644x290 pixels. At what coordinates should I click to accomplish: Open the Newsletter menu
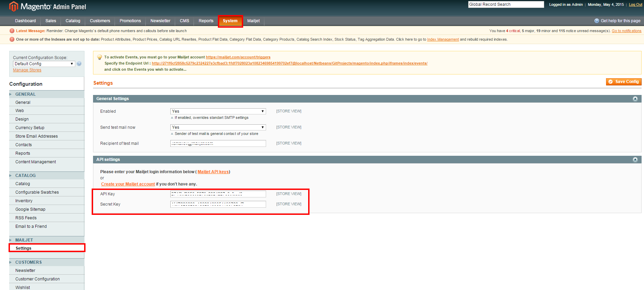point(160,21)
